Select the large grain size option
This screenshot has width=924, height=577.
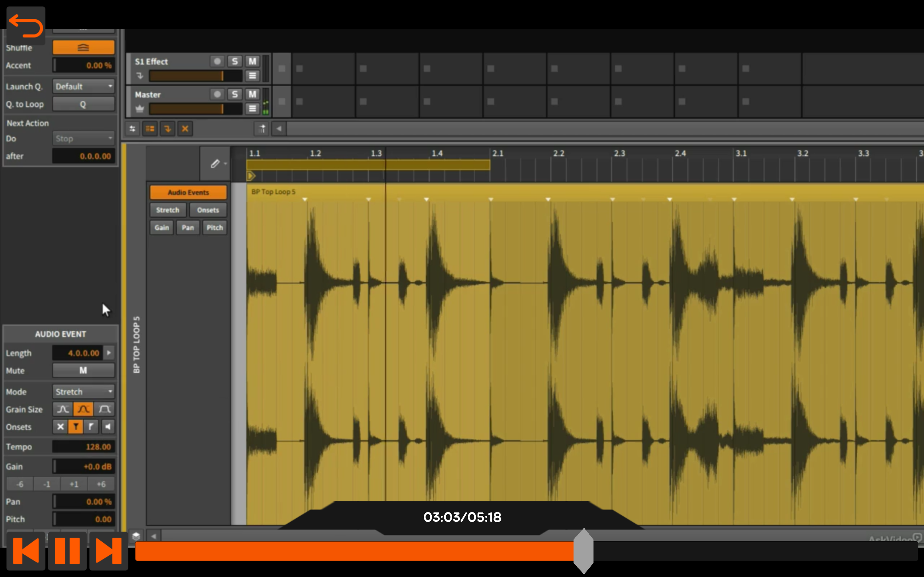click(x=105, y=409)
